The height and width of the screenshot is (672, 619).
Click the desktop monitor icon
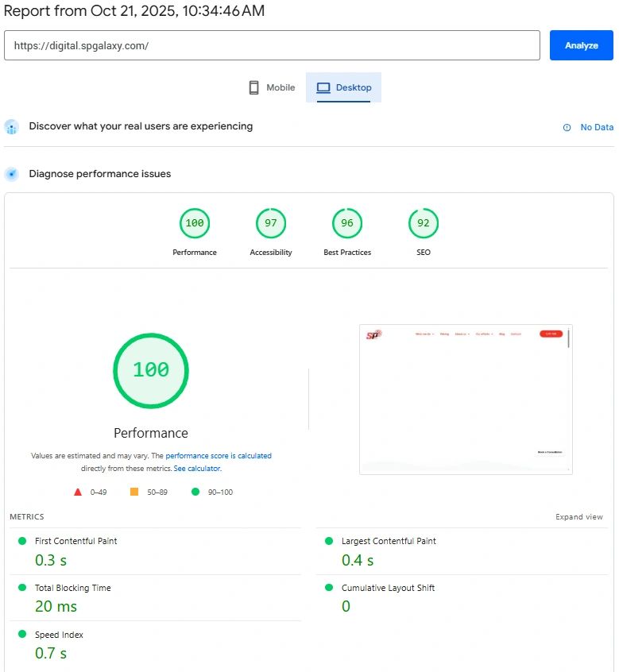click(323, 87)
